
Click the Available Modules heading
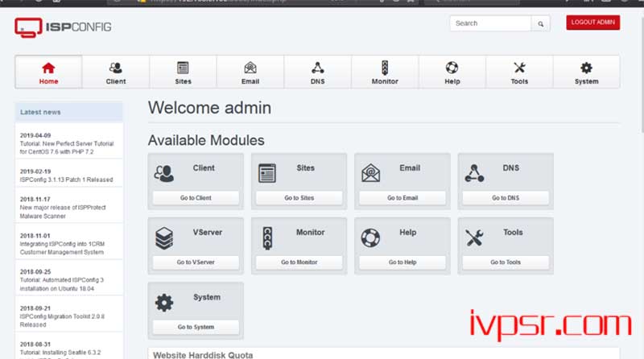pyautogui.click(x=206, y=141)
